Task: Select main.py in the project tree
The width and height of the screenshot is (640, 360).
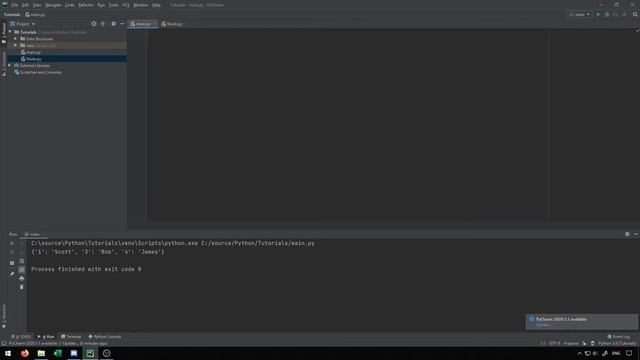Action: click(x=33, y=52)
